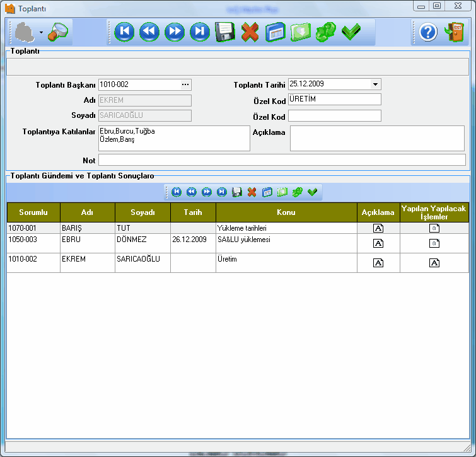The image size is (476, 457).
Task: Go to first record in main toolbar
Action: (x=124, y=32)
